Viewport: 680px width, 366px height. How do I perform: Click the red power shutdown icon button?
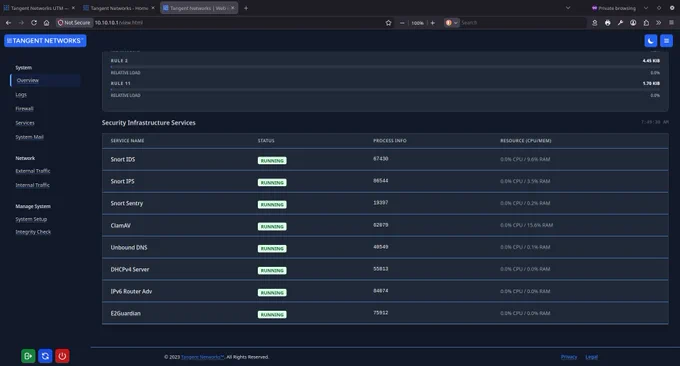coord(62,356)
